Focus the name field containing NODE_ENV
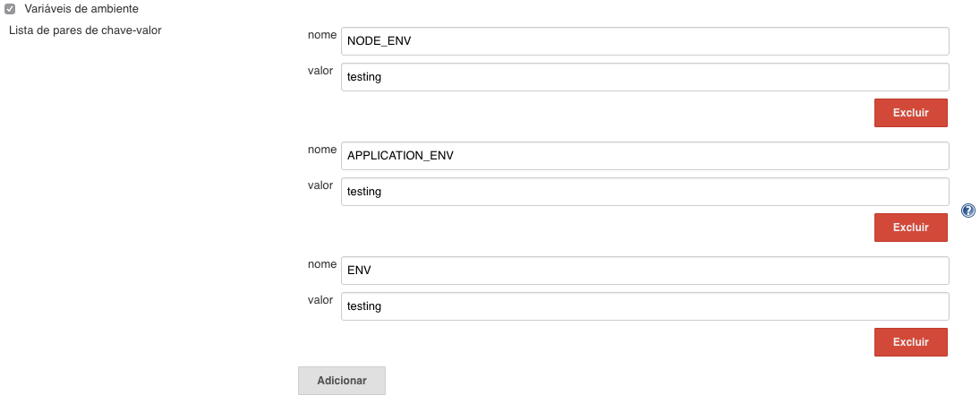The image size is (980, 404). point(645,41)
